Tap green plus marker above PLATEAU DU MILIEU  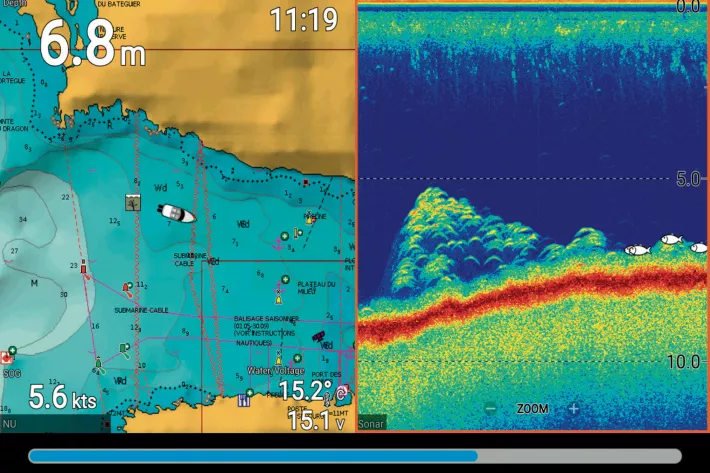pyautogui.click(x=285, y=279)
